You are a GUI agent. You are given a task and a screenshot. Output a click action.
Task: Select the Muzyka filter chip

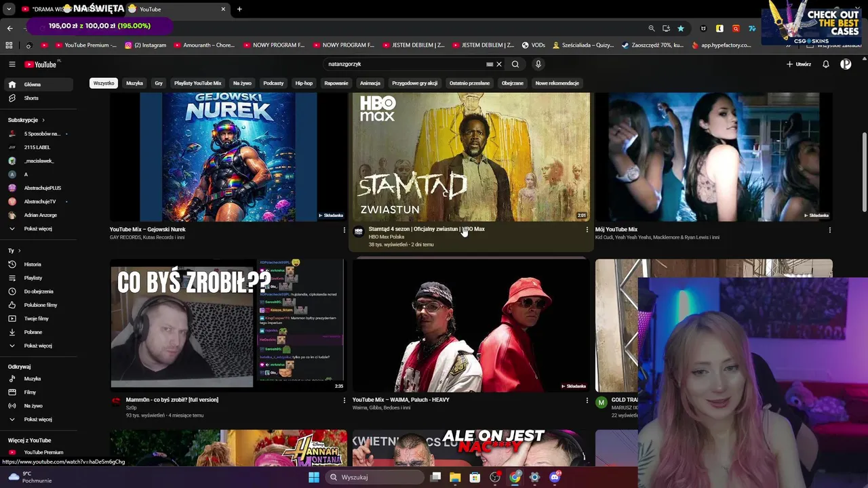134,83
